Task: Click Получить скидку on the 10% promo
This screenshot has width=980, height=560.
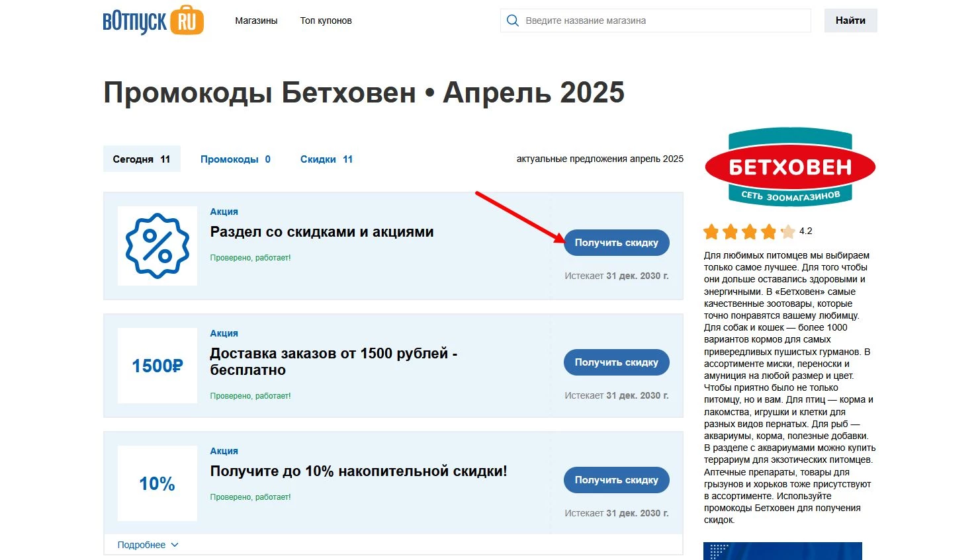Action: click(616, 480)
